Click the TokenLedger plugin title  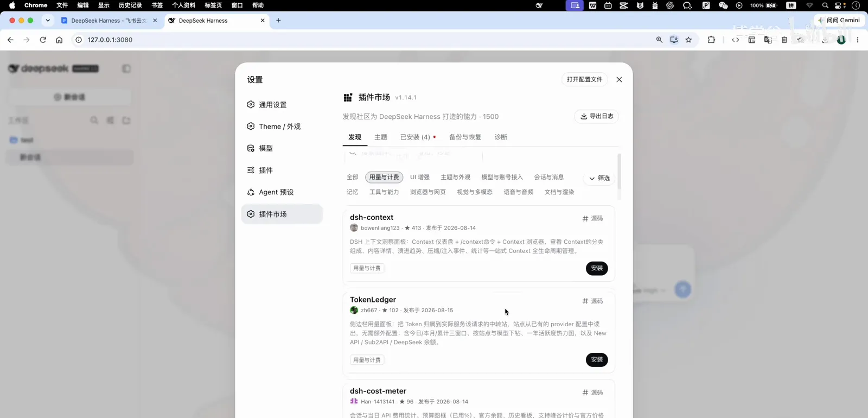373,300
